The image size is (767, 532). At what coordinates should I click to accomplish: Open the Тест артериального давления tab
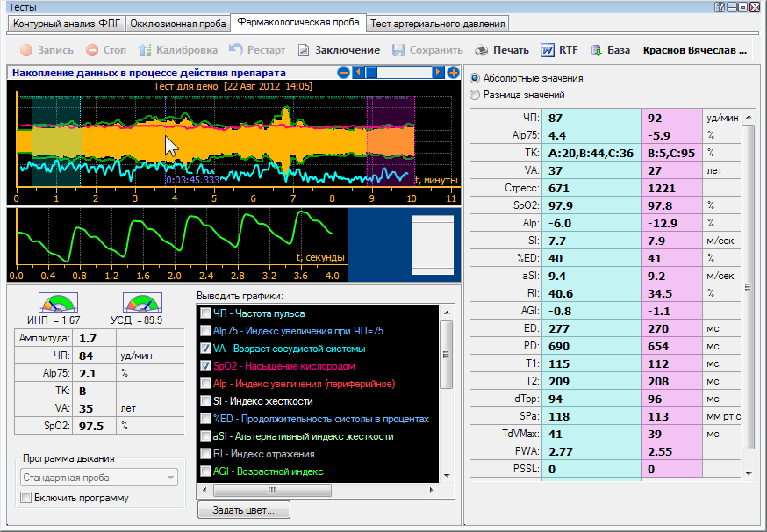437,24
